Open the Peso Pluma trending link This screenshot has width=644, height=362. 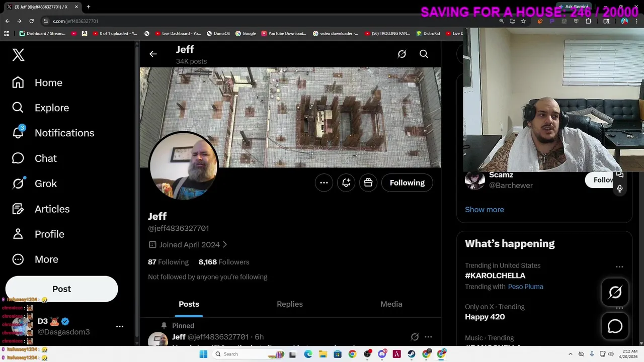[525, 287]
